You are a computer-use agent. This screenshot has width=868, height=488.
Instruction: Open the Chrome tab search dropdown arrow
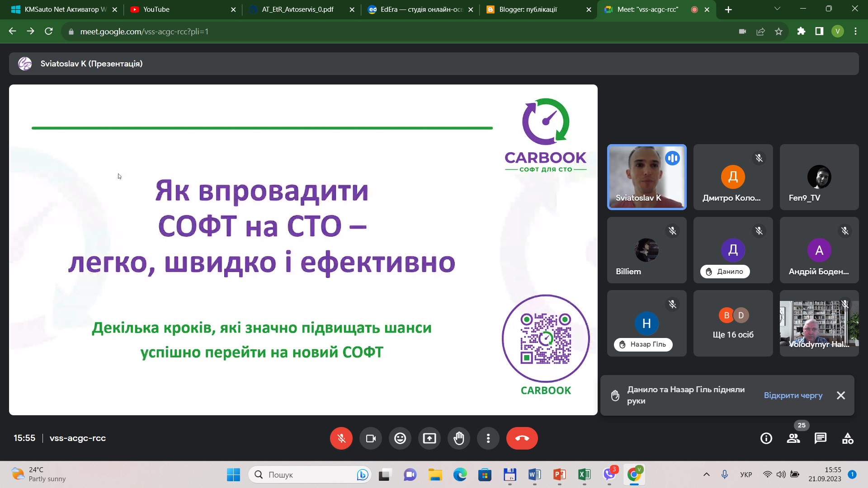[x=777, y=9]
